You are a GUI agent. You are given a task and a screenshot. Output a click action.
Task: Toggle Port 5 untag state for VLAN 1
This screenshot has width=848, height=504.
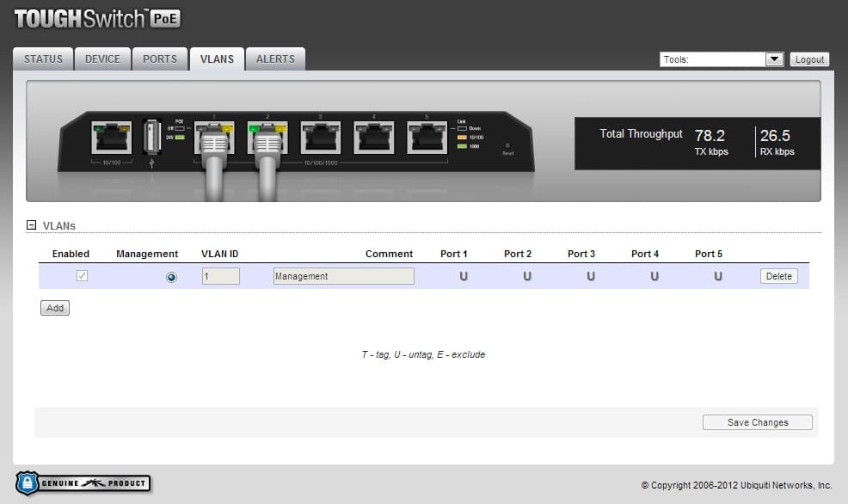click(x=717, y=276)
